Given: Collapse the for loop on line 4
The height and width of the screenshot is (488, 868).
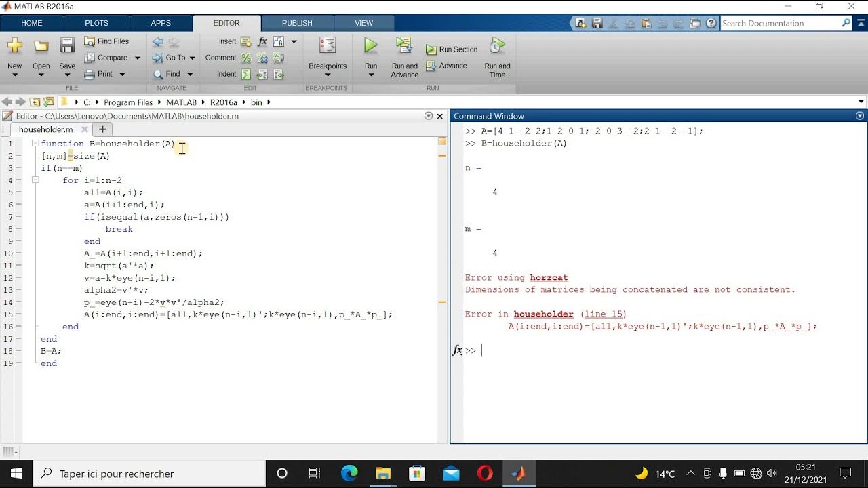Looking at the screenshot, I should [35, 180].
